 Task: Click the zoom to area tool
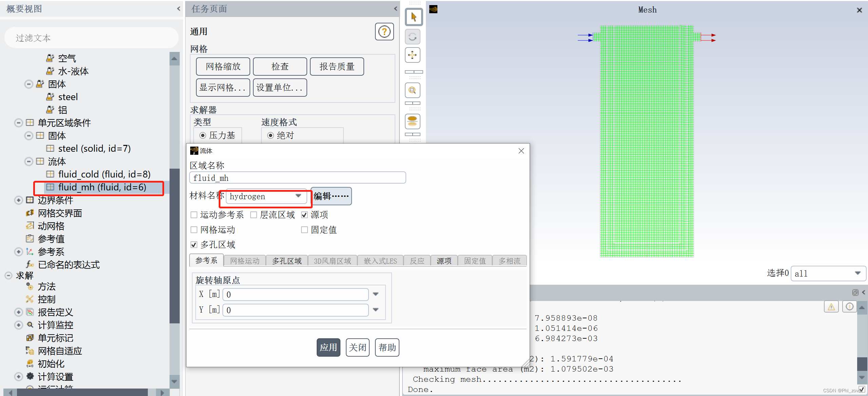[x=413, y=90]
